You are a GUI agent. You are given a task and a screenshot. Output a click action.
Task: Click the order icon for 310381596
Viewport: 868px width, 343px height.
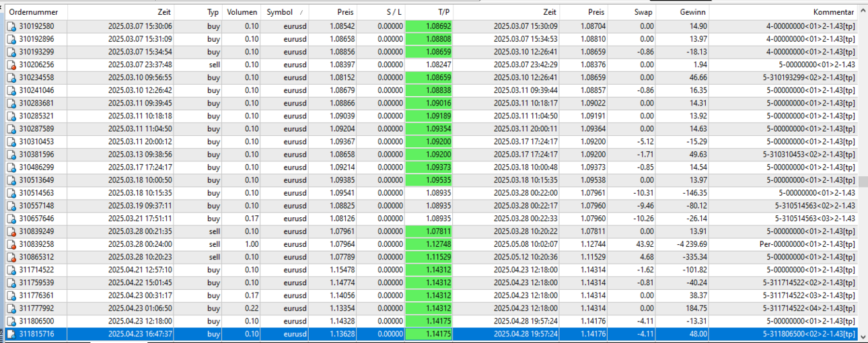pyautogui.click(x=11, y=154)
